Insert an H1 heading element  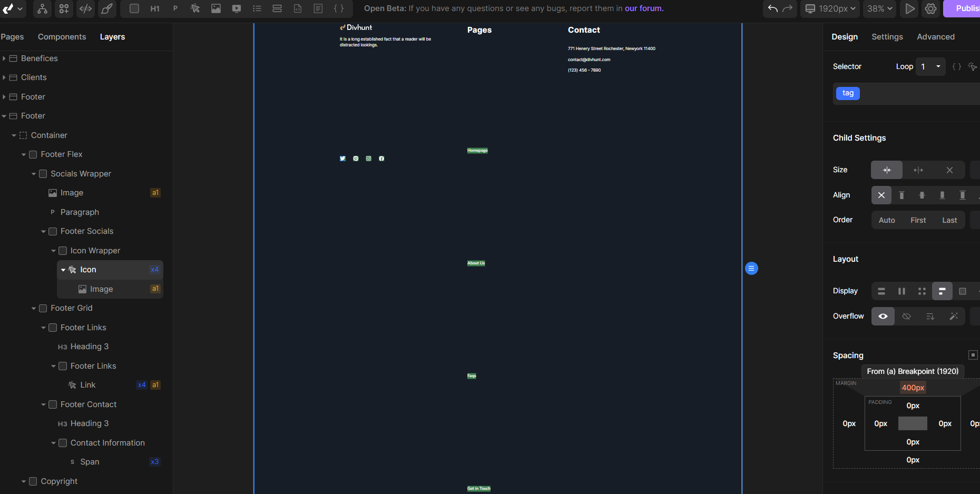pyautogui.click(x=155, y=8)
